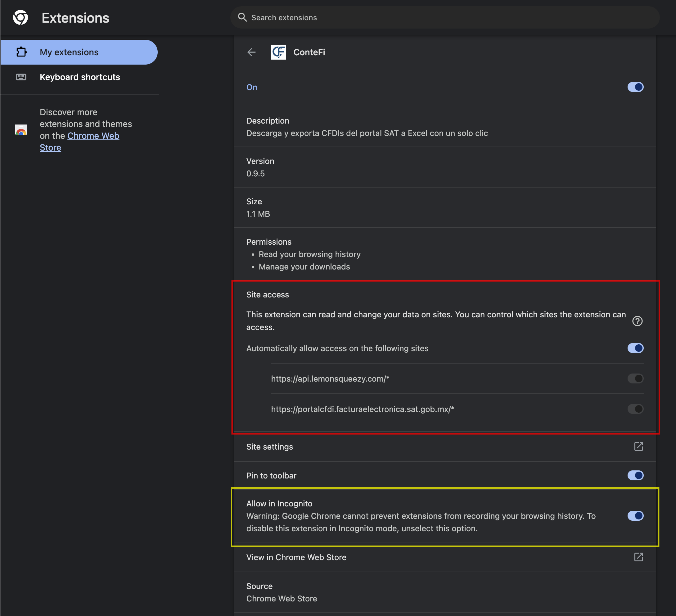Screen dimensions: 676x616
Task: Click the keyboard icon in the sidebar
Action: point(21,77)
